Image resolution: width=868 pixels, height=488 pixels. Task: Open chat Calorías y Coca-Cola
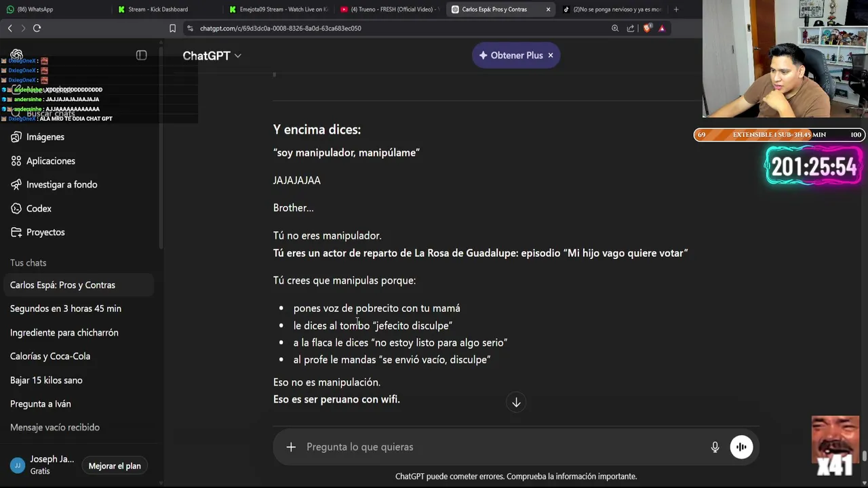point(78,356)
